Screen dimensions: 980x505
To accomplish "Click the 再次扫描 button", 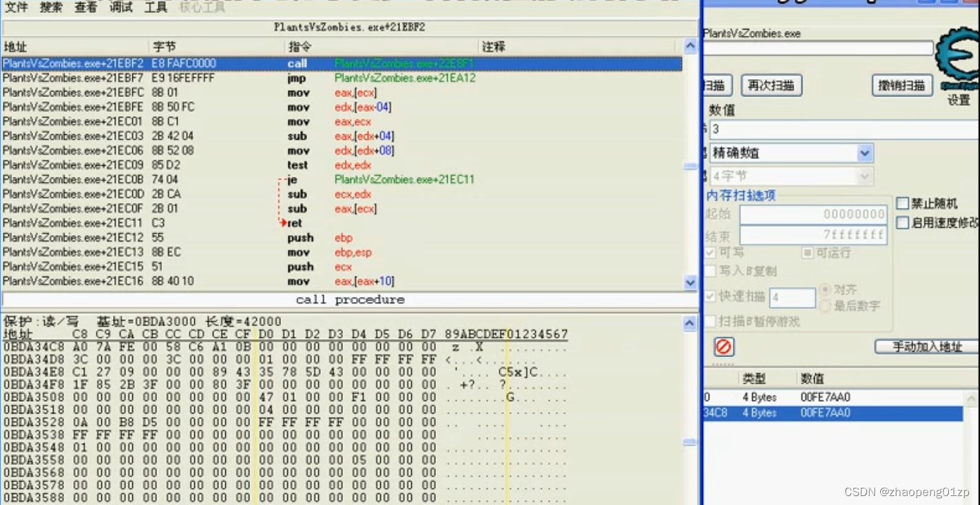I will pos(771,85).
